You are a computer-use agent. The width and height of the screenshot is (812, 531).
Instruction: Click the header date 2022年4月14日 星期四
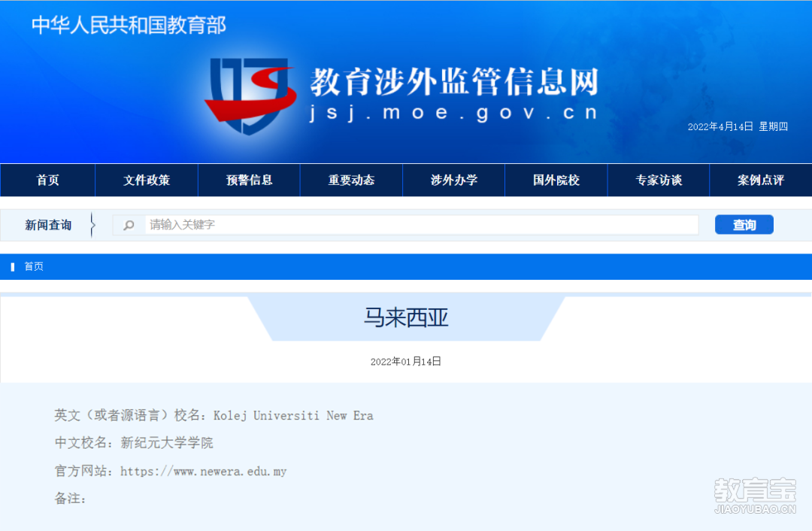pos(738,126)
